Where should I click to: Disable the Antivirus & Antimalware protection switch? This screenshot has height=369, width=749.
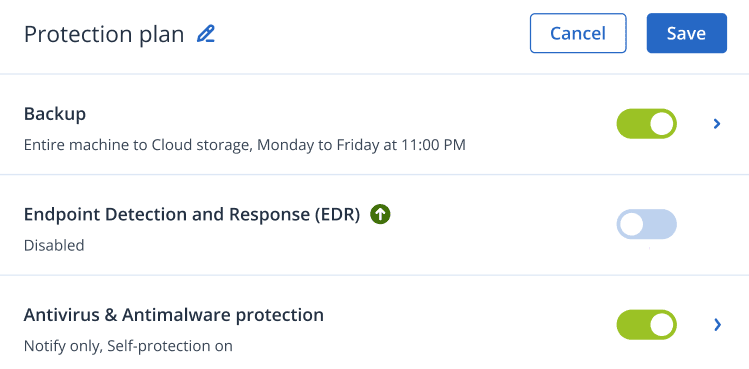(646, 325)
